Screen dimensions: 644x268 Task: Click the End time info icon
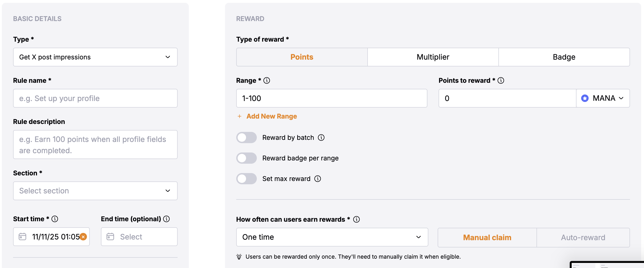[167, 219]
